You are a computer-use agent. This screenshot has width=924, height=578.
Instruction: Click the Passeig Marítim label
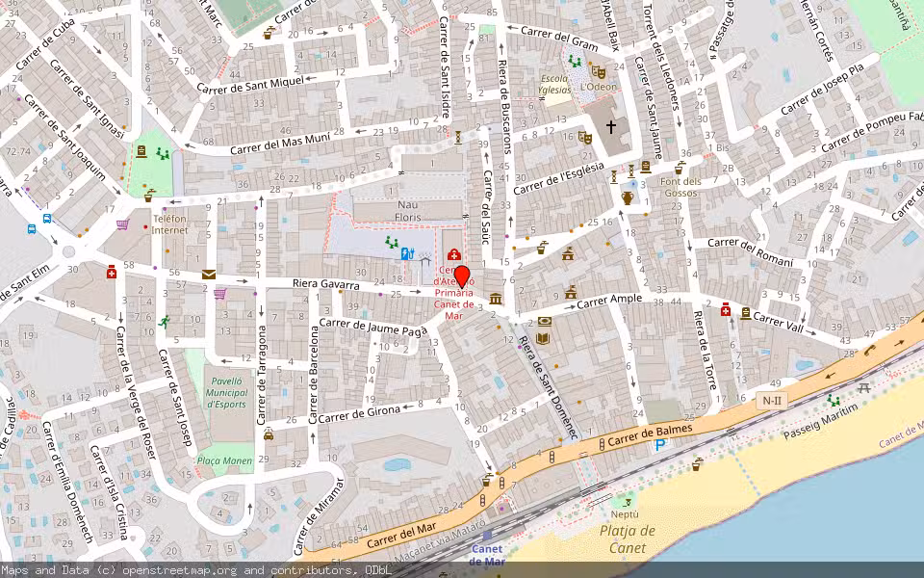point(821,422)
